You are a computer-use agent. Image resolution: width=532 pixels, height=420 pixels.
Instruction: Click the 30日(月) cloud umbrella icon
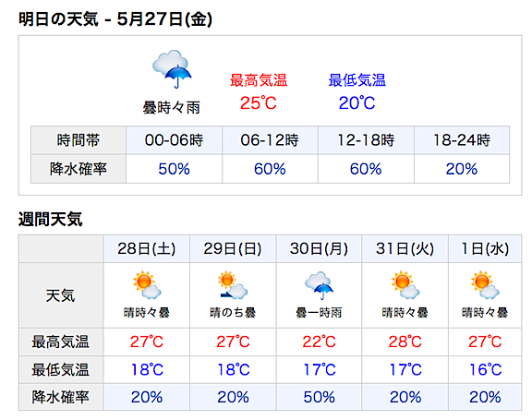319,285
